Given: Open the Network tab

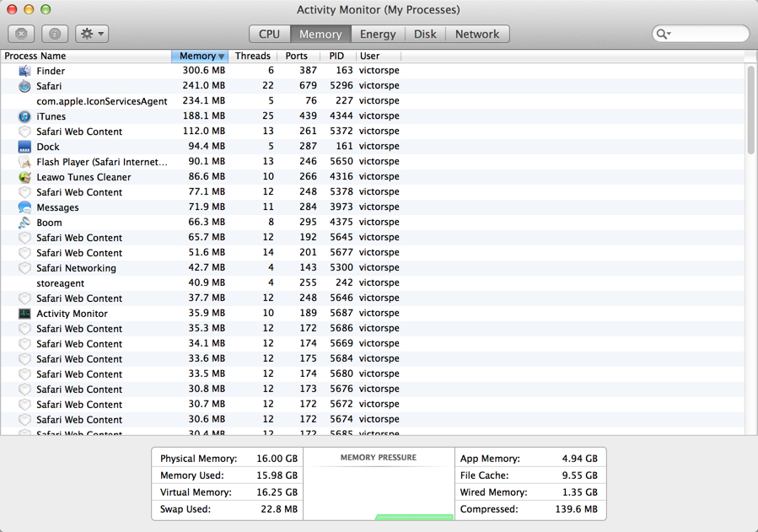Looking at the screenshot, I should click(477, 34).
